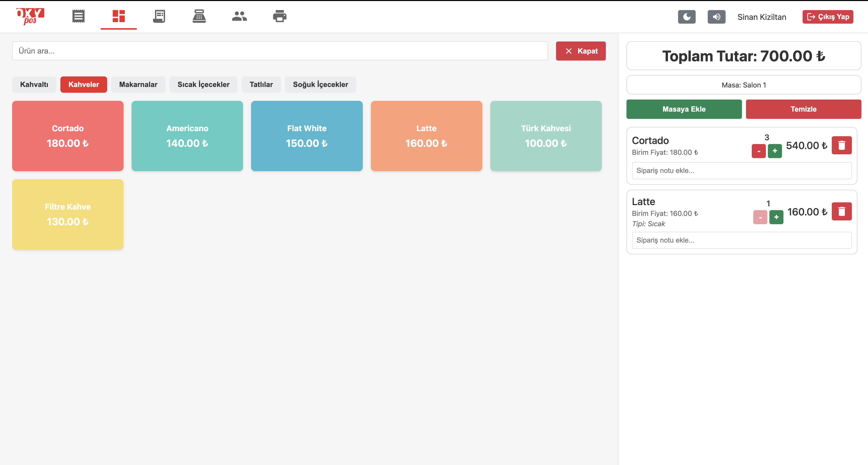
Task: Open the customers people icon
Action: point(239,16)
